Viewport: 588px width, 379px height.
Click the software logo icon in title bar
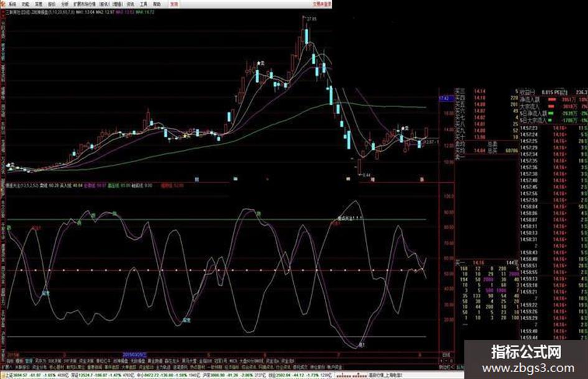point(3,4)
